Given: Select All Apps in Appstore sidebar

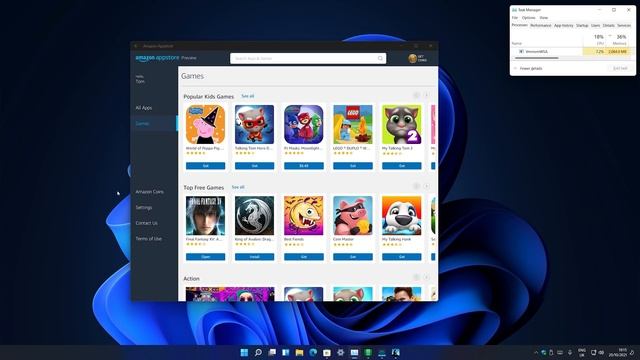Looking at the screenshot, I should click(144, 108).
